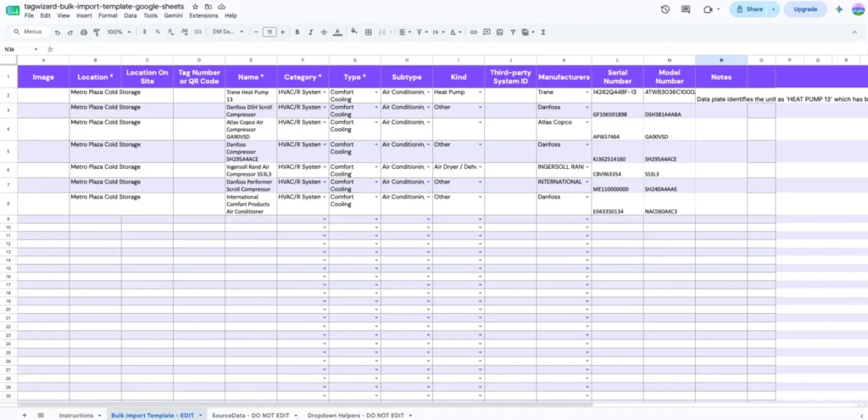Click the Meet video call icon
868x420 pixels.
coord(708,8)
